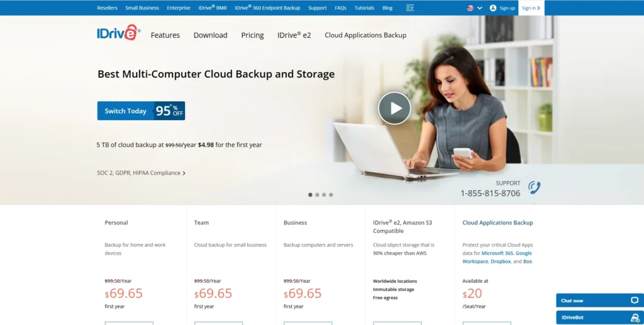Click the Personal plan heading
Screen dimensions: 644x325
116,223
